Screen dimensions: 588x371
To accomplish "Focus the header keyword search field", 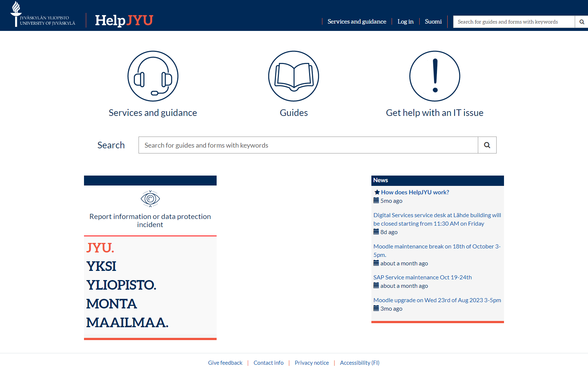I will point(514,22).
